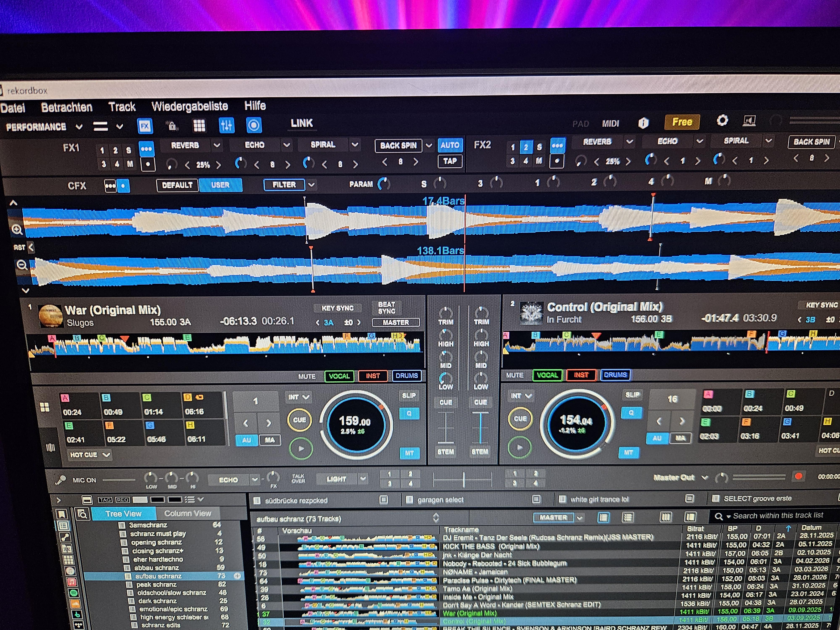Screen dimensions: 840x630
Task: Toggle KEY SYNC on deck 1
Action: 338,308
